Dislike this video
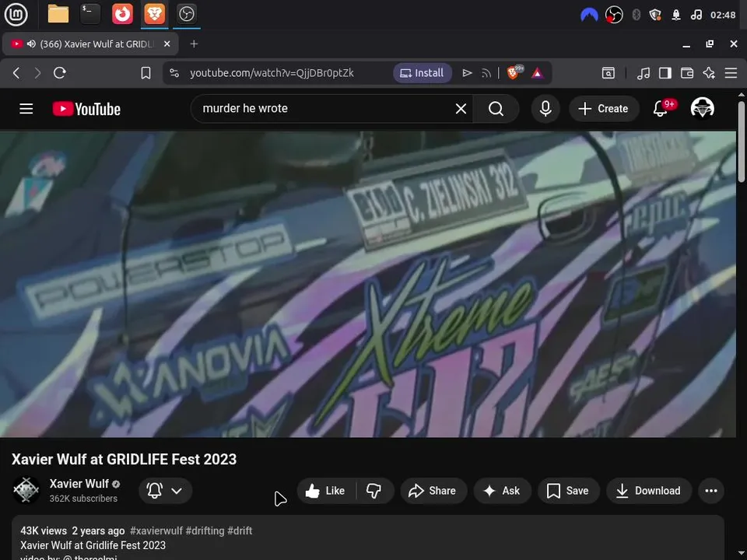Viewport: 747px width, 560px height. [x=374, y=491]
